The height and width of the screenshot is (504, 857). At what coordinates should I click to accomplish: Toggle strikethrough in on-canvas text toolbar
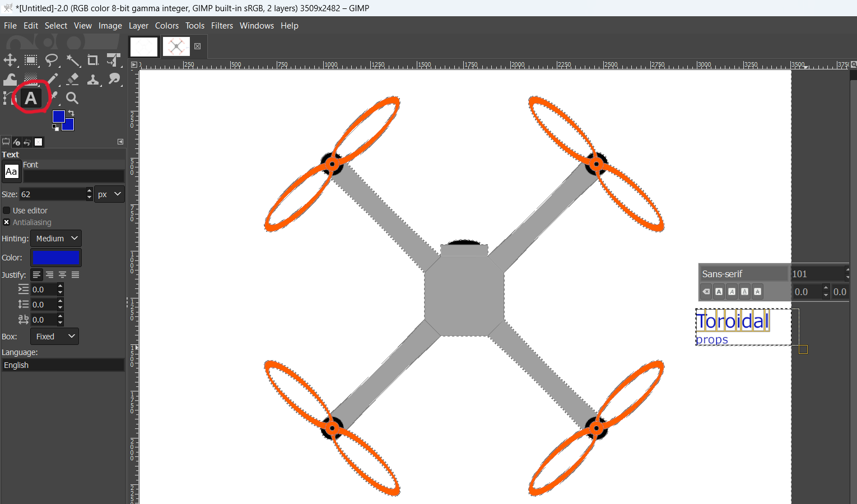[758, 291]
